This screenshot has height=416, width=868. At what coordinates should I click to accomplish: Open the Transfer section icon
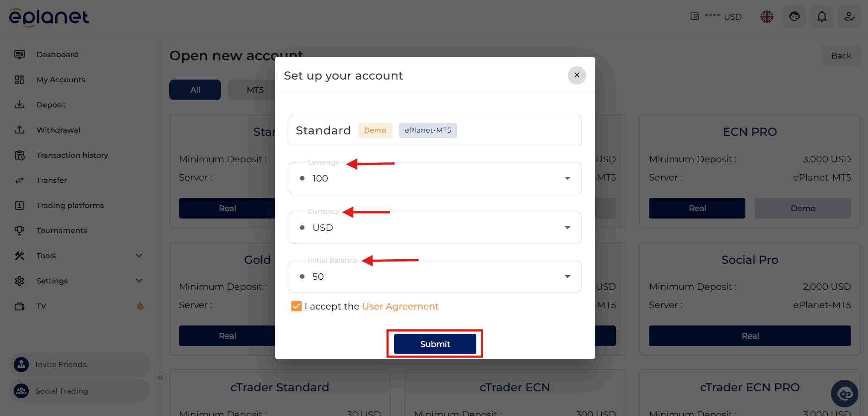coord(19,180)
